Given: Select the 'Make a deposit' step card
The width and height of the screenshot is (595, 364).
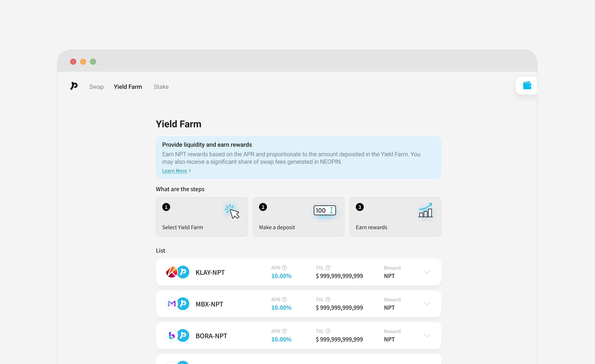Looking at the screenshot, I should point(299,217).
